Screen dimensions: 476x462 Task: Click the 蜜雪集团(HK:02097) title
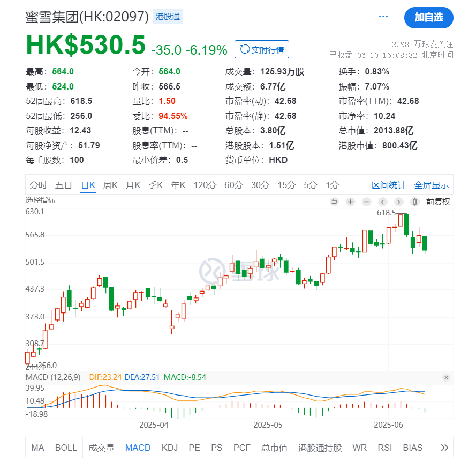point(87,17)
